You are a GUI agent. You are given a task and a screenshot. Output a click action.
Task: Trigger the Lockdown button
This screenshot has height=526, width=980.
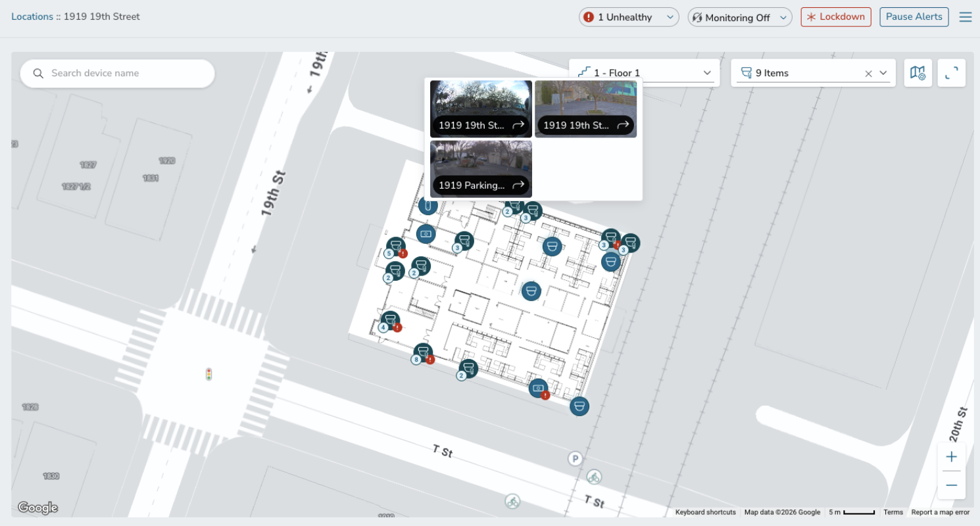(835, 16)
